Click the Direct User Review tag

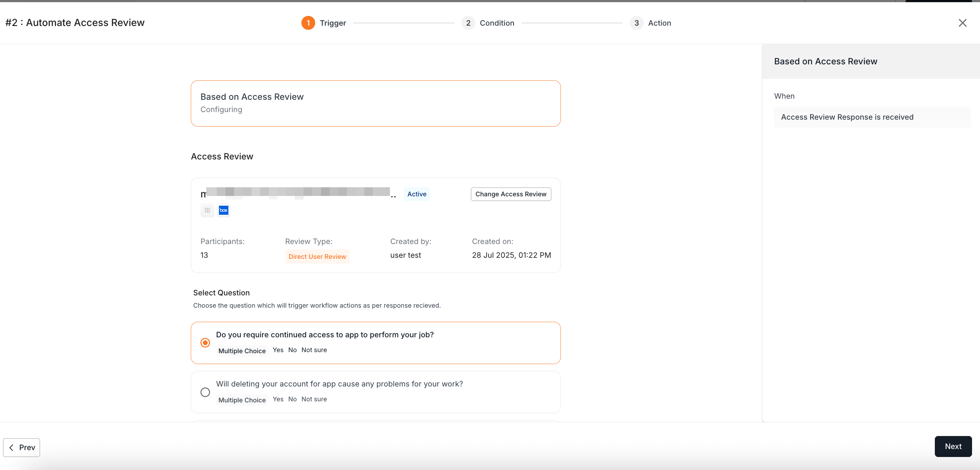[x=317, y=256]
